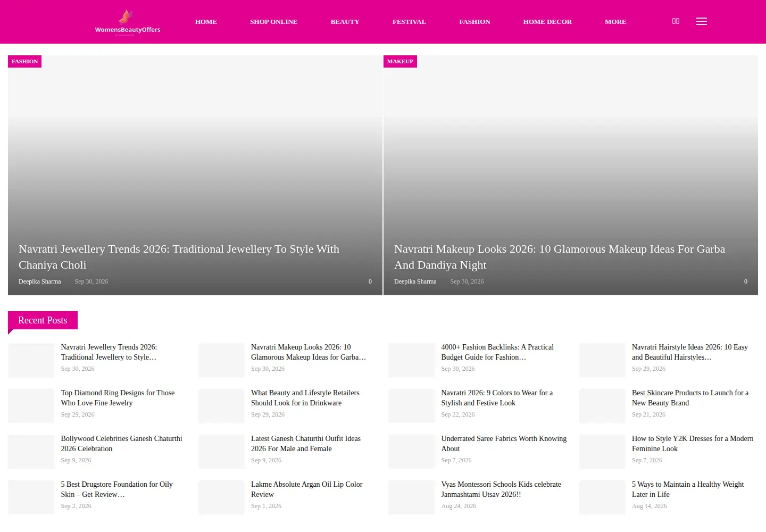Viewport: 766px width, 532px height.
Task: Click the FASHION category badge on featured post
Action: [x=24, y=61]
